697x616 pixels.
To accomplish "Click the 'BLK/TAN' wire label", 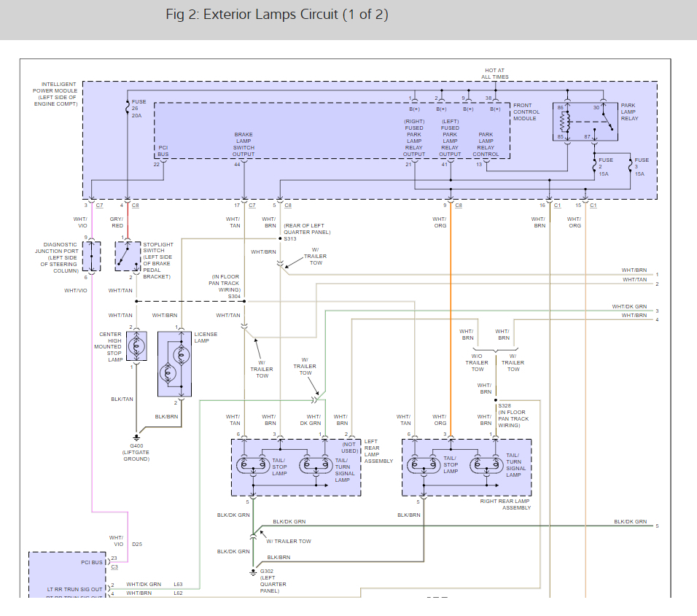I will [x=122, y=399].
